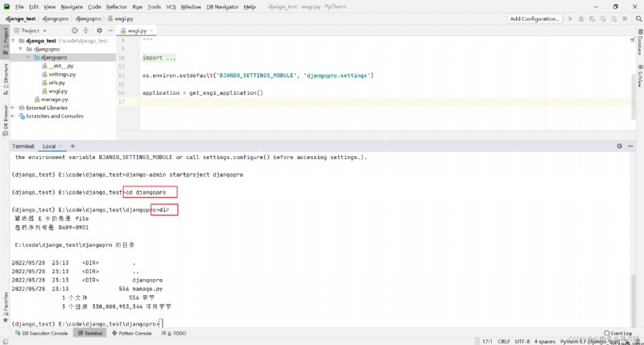Open the View menu
644x345 pixels.
(x=49, y=6)
